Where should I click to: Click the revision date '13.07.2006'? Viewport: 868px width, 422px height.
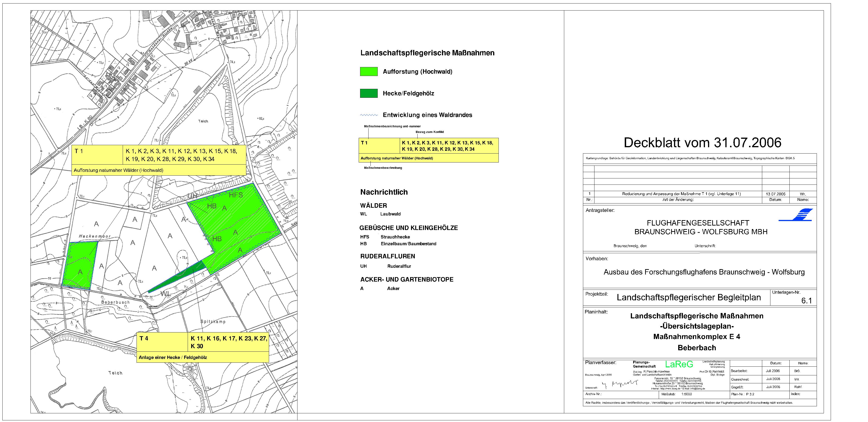coord(776,194)
